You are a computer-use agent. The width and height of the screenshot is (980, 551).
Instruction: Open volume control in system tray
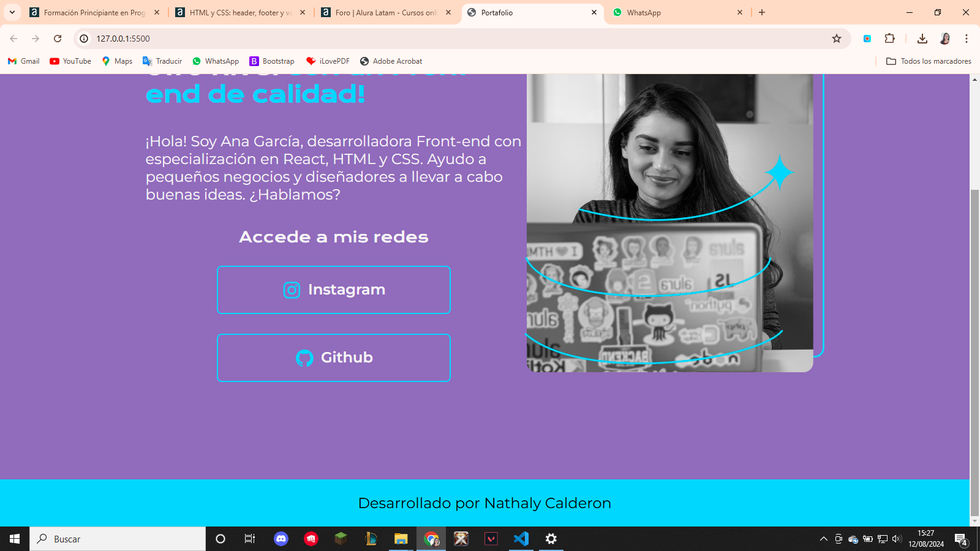[x=897, y=539]
